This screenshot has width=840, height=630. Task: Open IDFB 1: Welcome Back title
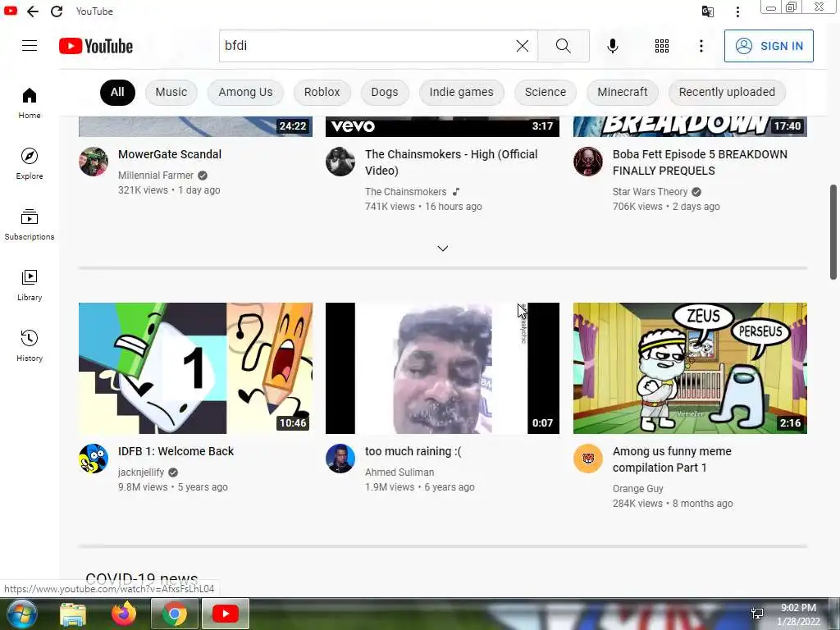(176, 452)
